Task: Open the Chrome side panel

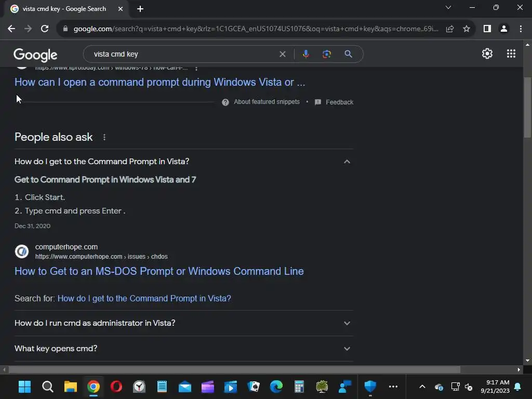Action: click(487, 29)
